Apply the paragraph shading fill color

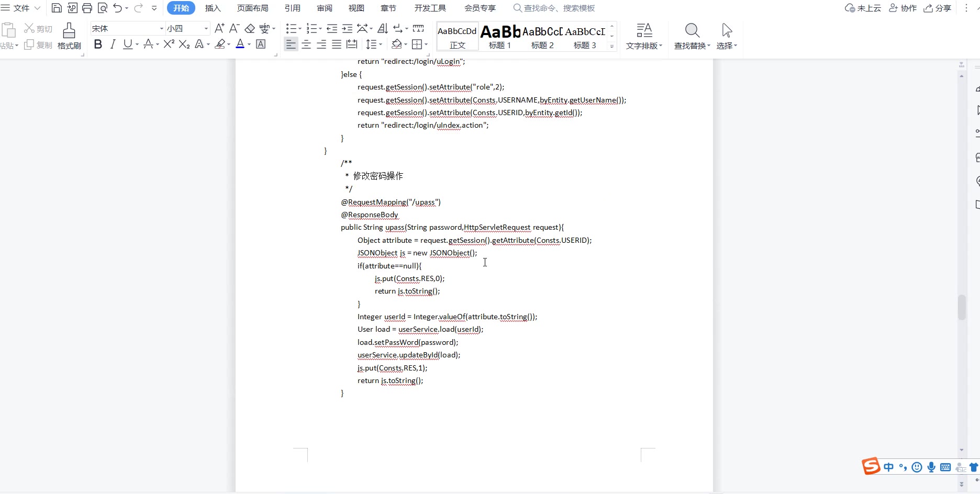[x=397, y=44]
